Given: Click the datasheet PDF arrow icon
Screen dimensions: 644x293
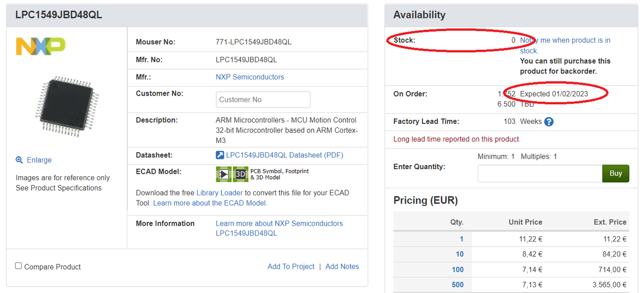Looking at the screenshot, I should (x=220, y=155).
